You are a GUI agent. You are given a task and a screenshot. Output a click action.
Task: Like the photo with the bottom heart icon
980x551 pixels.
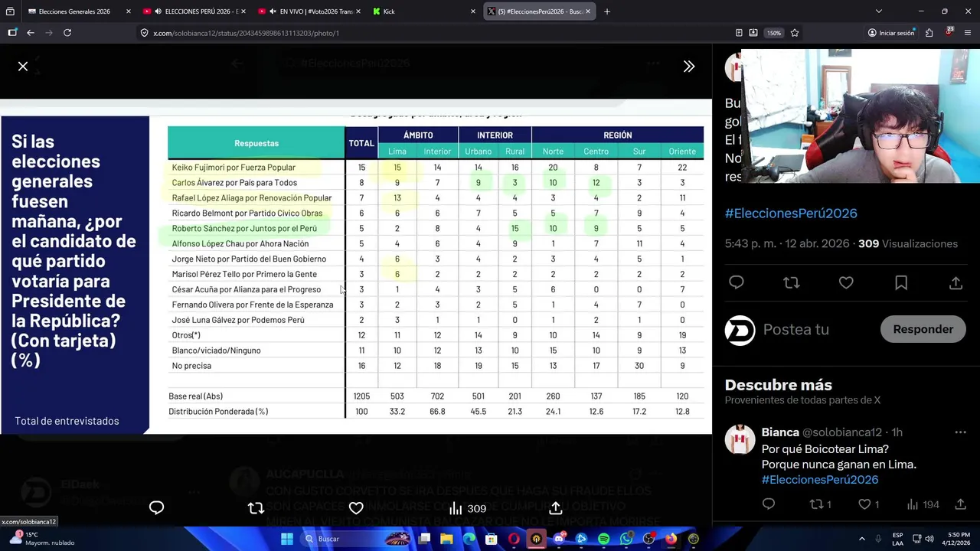(356, 508)
